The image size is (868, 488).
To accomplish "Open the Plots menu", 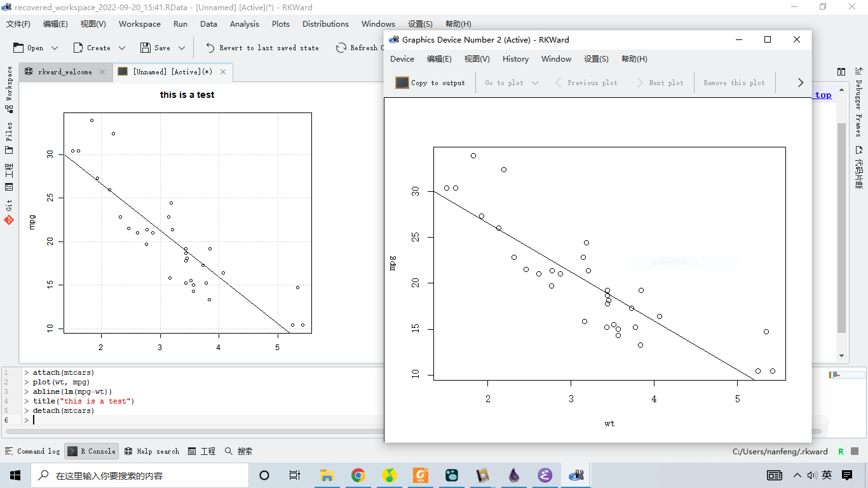I will tap(280, 24).
